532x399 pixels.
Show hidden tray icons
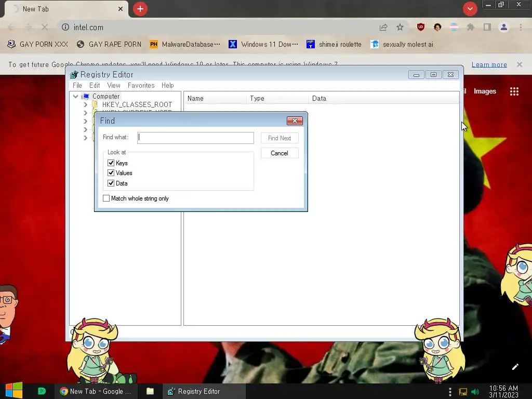[x=450, y=392]
